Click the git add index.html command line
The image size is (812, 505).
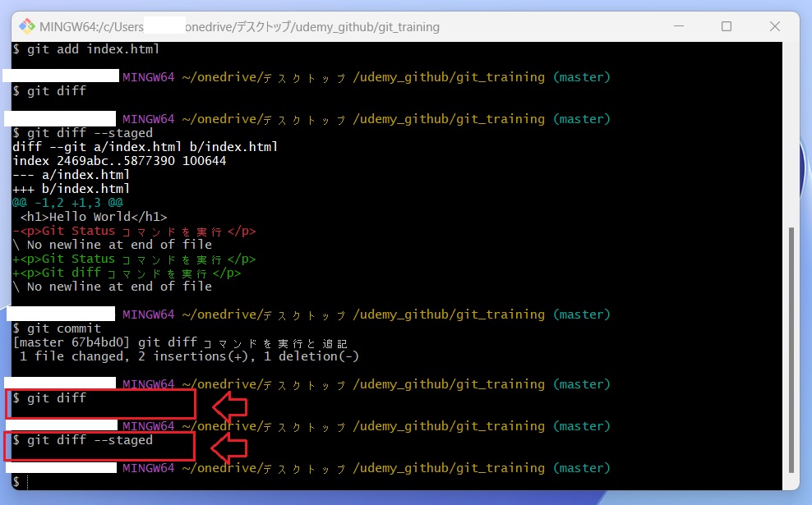pos(86,49)
